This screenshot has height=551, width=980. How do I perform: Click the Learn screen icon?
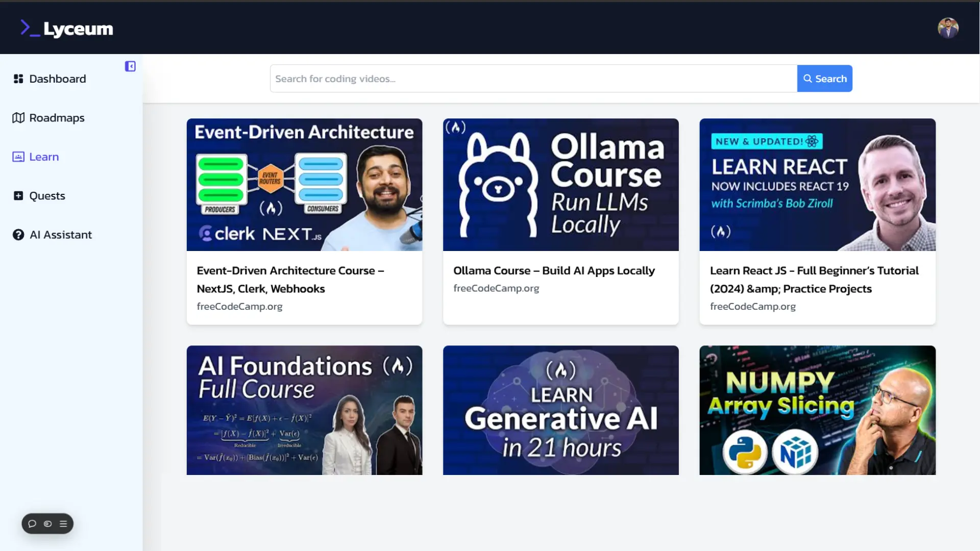tap(18, 157)
